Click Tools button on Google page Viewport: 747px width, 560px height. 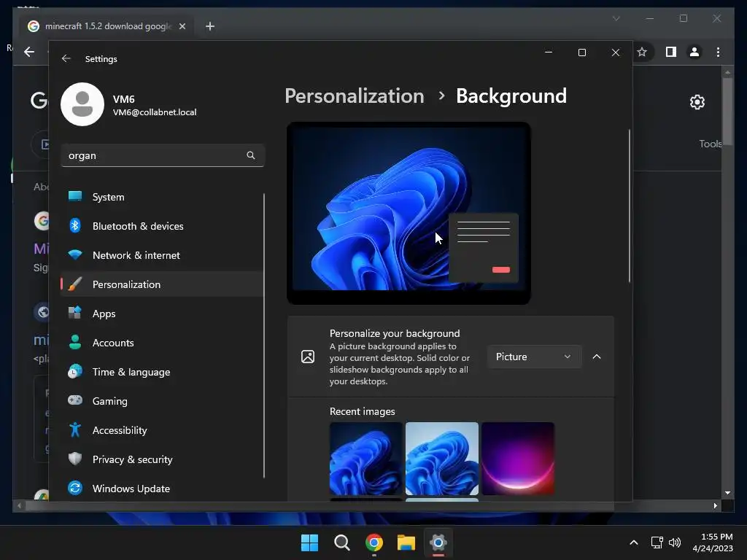[x=710, y=144]
